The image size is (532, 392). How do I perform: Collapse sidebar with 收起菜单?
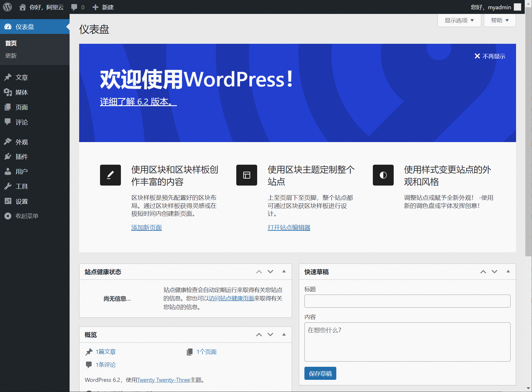click(x=21, y=216)
